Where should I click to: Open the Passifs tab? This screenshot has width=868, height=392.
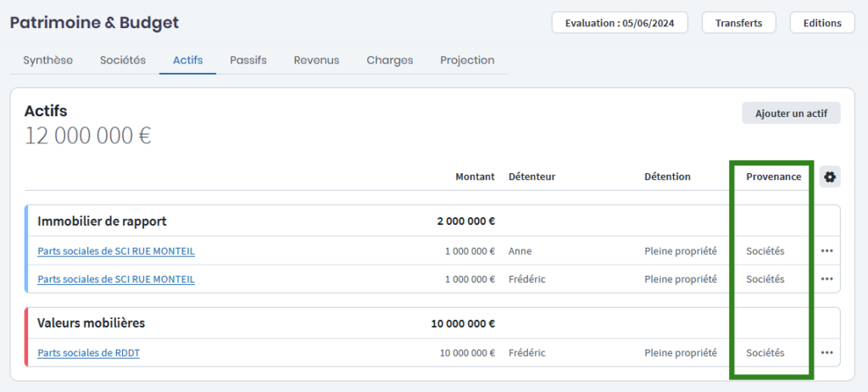pyautogui.click(x=248, y=60)
